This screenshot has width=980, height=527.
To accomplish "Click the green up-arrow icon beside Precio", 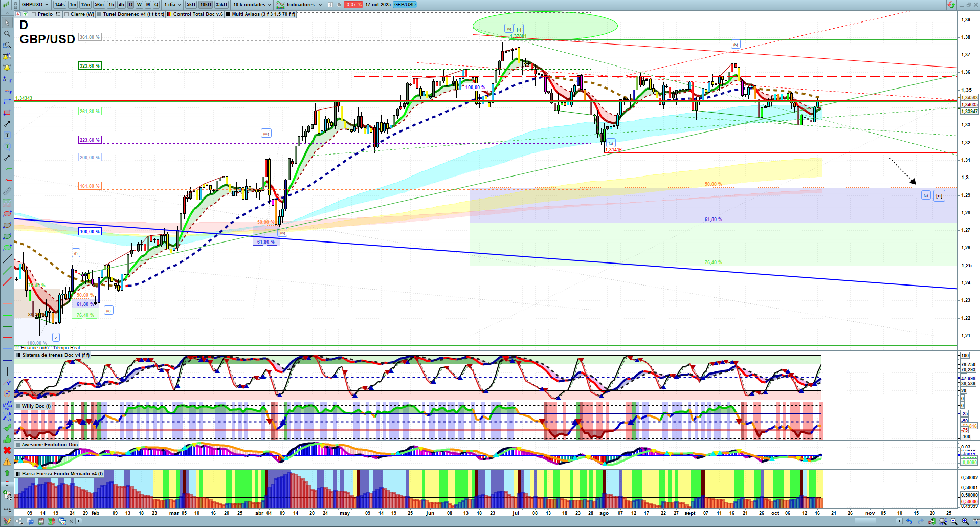I will pos(25,14).
